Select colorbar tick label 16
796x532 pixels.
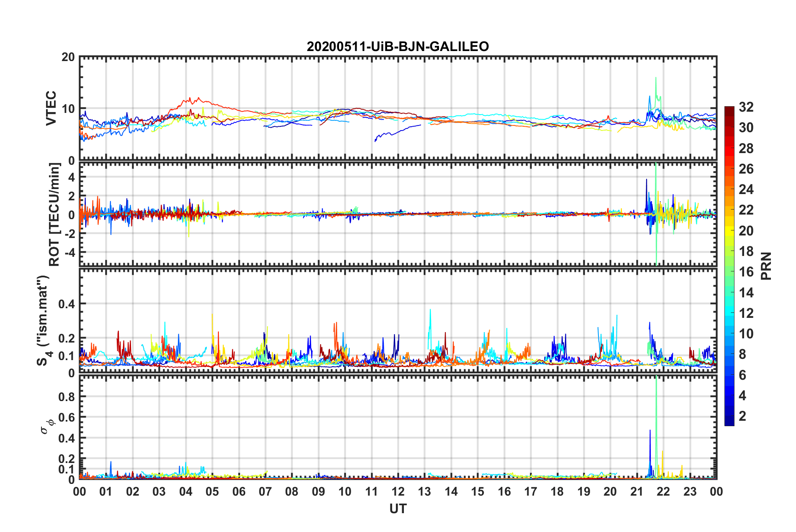pos(746,272)
